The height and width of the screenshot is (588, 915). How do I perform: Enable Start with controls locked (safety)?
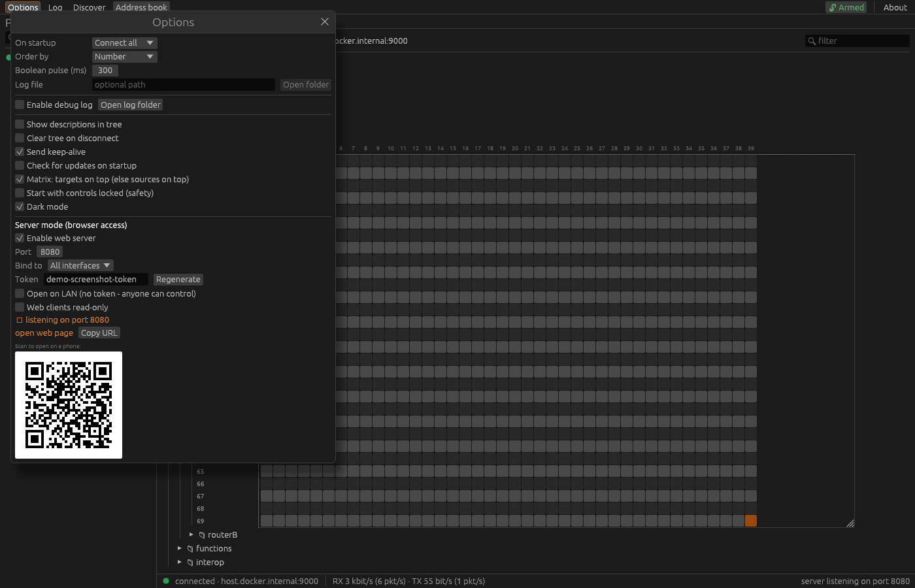pyautogui.click(x=20, y=193)
